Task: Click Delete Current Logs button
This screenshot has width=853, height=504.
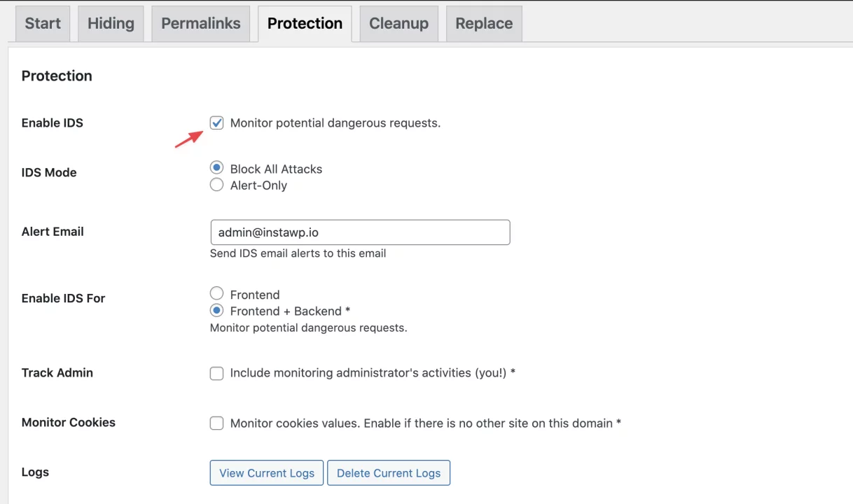Action: 389,473
